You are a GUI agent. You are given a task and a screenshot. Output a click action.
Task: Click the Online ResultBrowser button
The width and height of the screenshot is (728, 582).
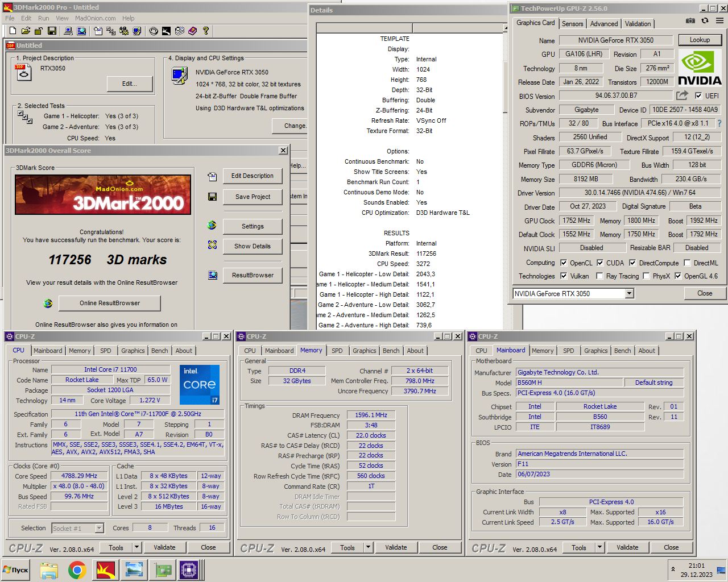(110, 303)
